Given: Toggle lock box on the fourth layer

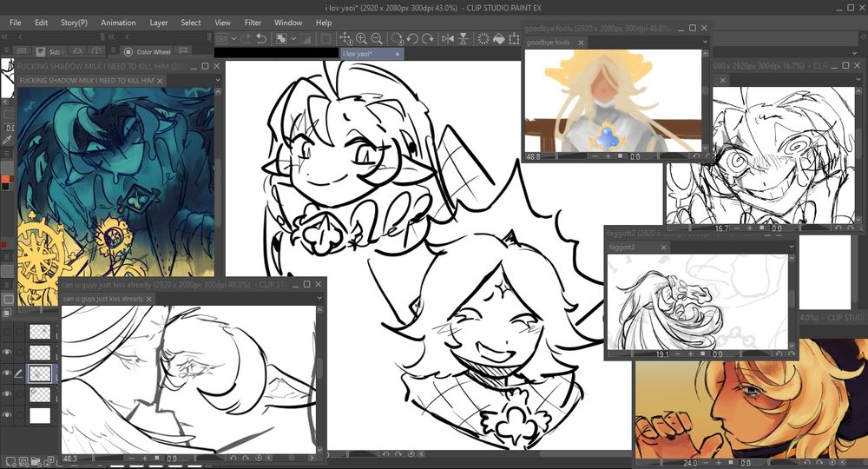Looking at the screenshot, I should [x=19, y=393].
